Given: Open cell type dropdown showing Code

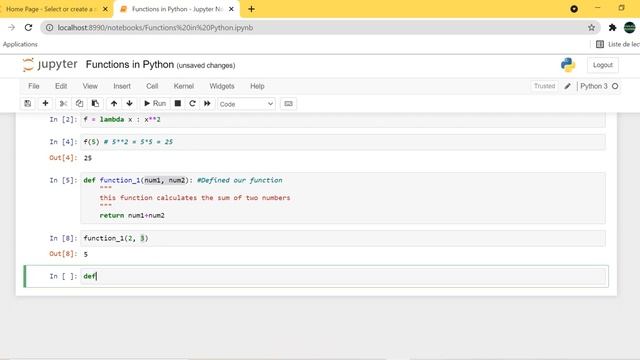Looking at the screenshot, I should click(x=246, y=104).
